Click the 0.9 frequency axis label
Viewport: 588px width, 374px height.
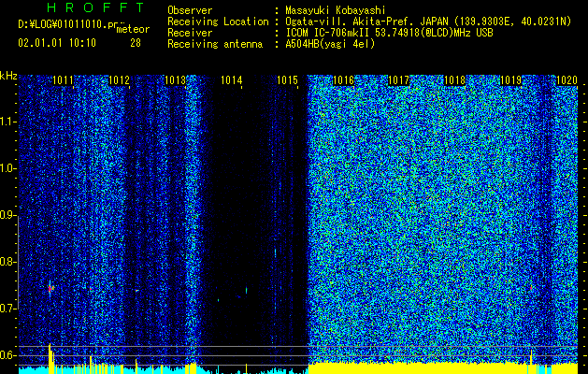[x=7, y=215]
